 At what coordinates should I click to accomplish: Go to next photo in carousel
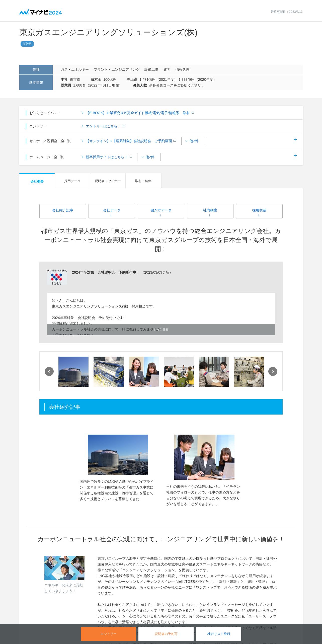click(273, 371)
